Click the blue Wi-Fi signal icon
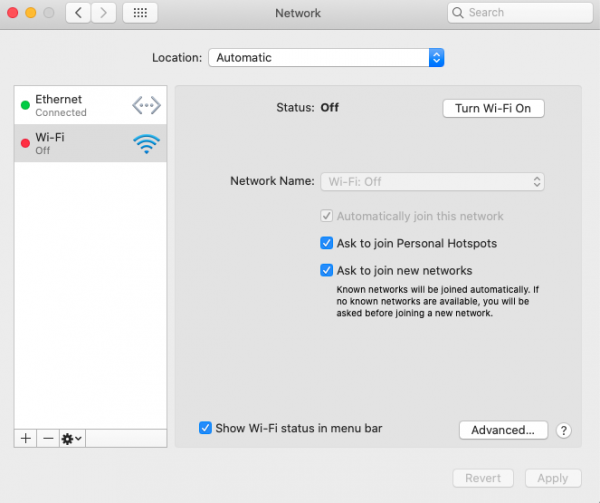Image resolution: width=600 pixels, height=503 pixels. point(147,144)
